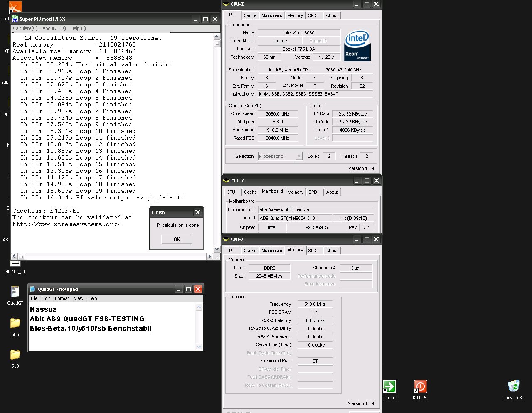Click the Channels # Dual field
Viewport: 532px width, 413px height.
(356, 268)
